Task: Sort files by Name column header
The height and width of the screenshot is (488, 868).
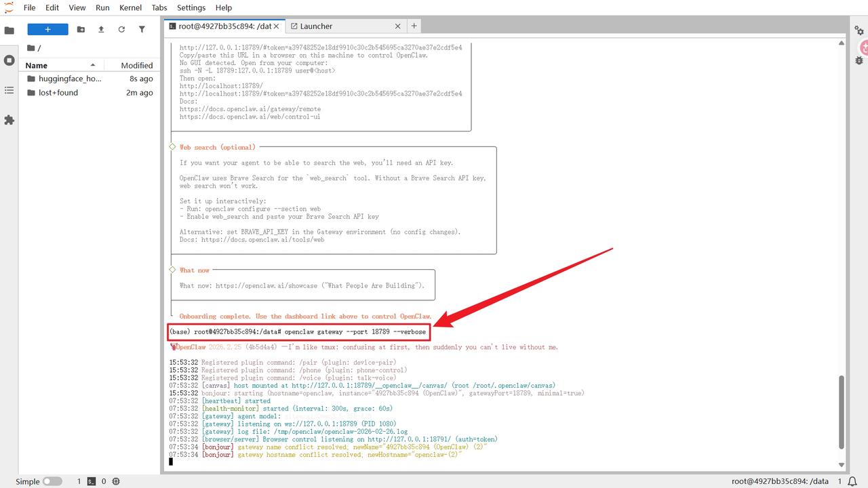Action: [x=61, y=65]
